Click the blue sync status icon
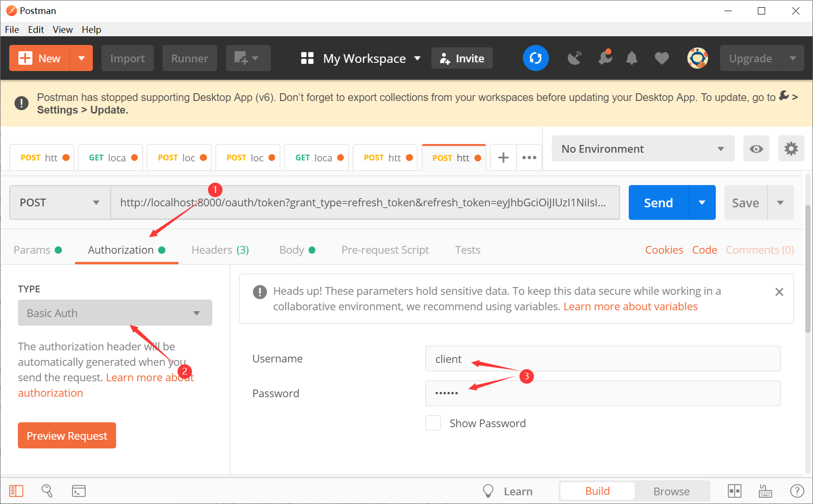Viewport: 813px width, 504px height. (536, 58)
